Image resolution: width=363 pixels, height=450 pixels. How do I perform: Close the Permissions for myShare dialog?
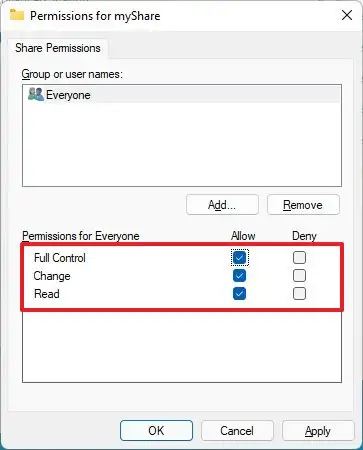point(347,15)
